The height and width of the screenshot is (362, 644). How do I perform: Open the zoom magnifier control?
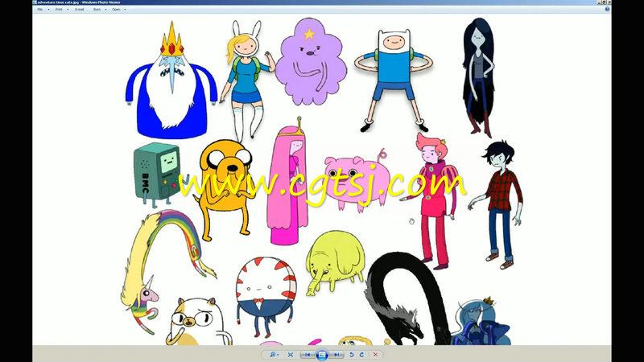[x=274, y=354]
